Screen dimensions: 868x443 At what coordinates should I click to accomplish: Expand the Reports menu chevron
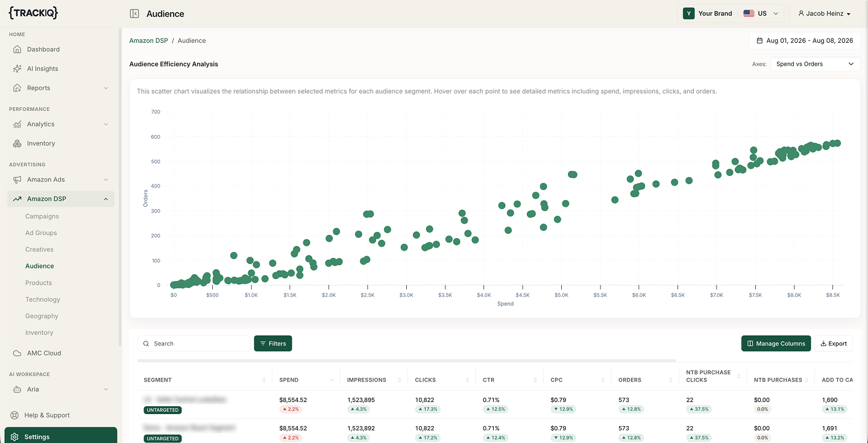(106, 88)
